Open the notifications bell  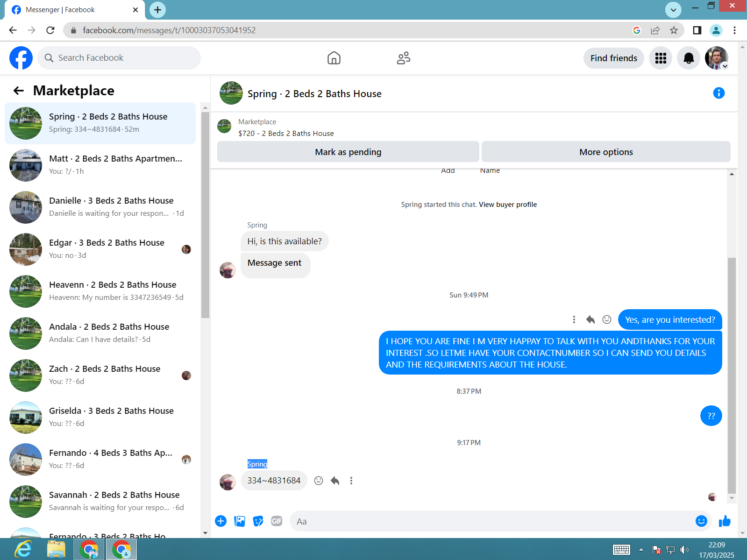pyautogui.click(x=689, y=58)
